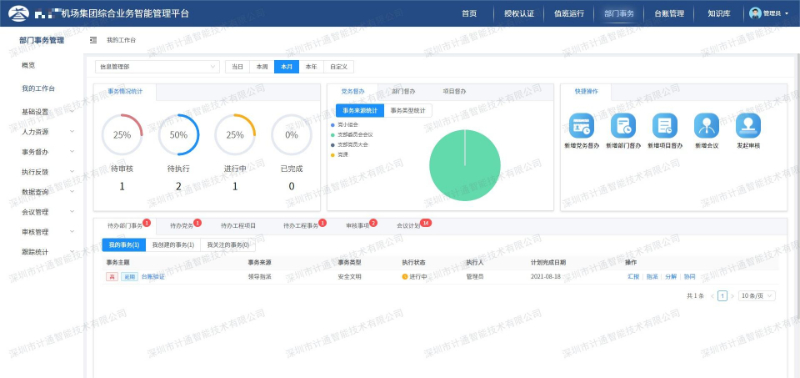Click the 汇报 action link

pyautogui.click(x=633, y=276)
